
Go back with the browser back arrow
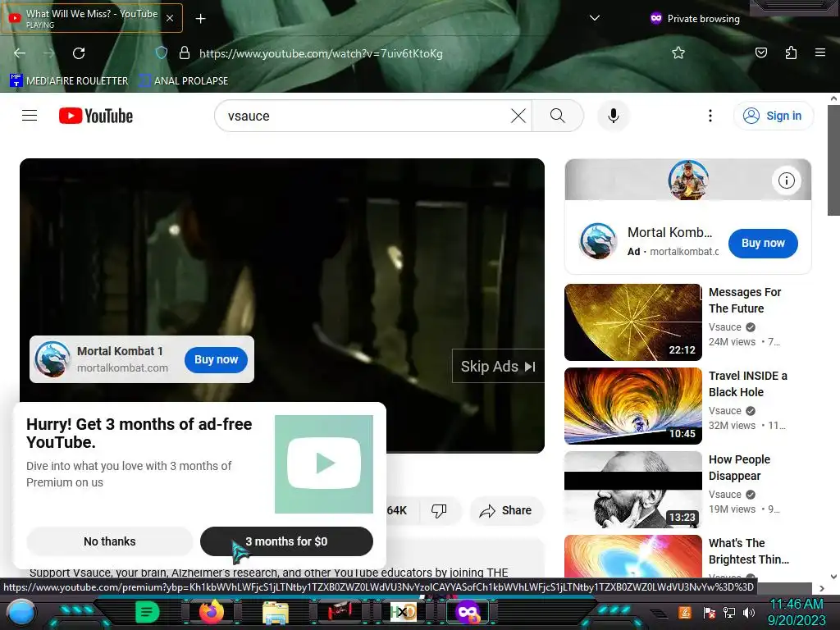point(20,53)
